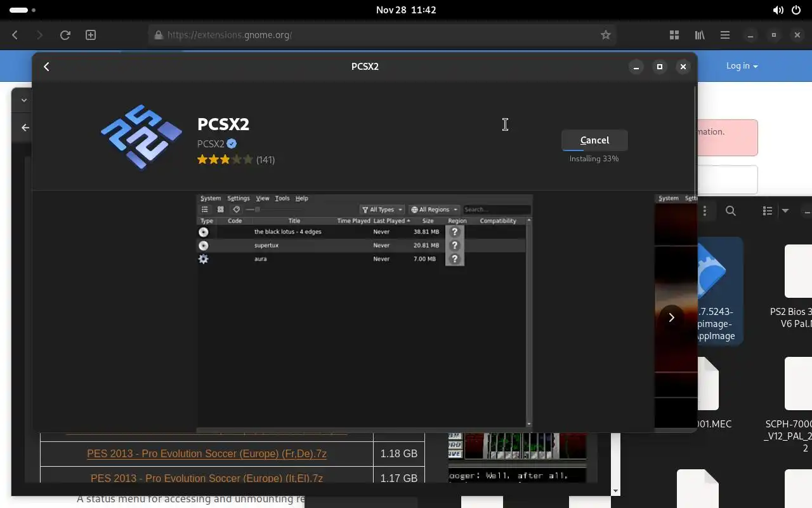
Task: Select the AppImage file in Files
Action: click(720, 291)
